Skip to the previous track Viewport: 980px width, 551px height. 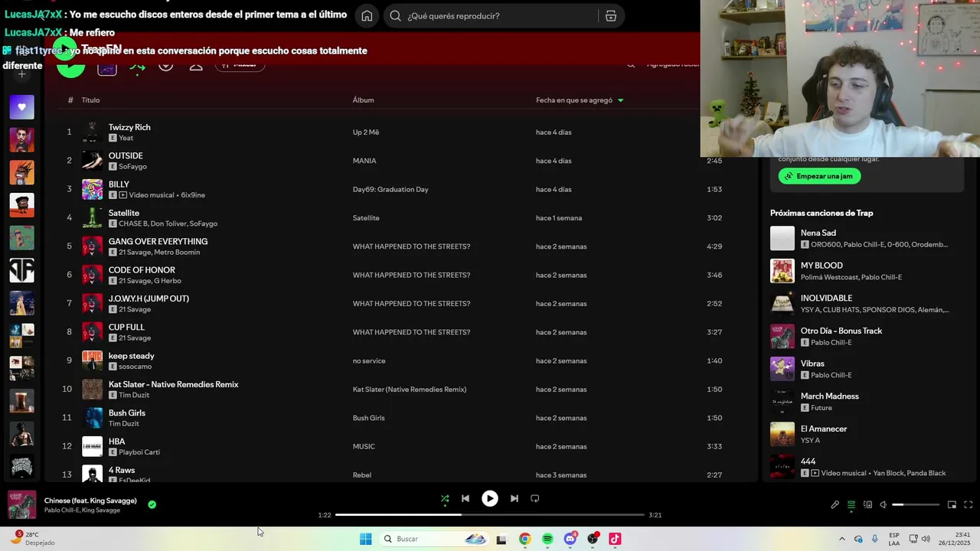[x=465, y=498]
